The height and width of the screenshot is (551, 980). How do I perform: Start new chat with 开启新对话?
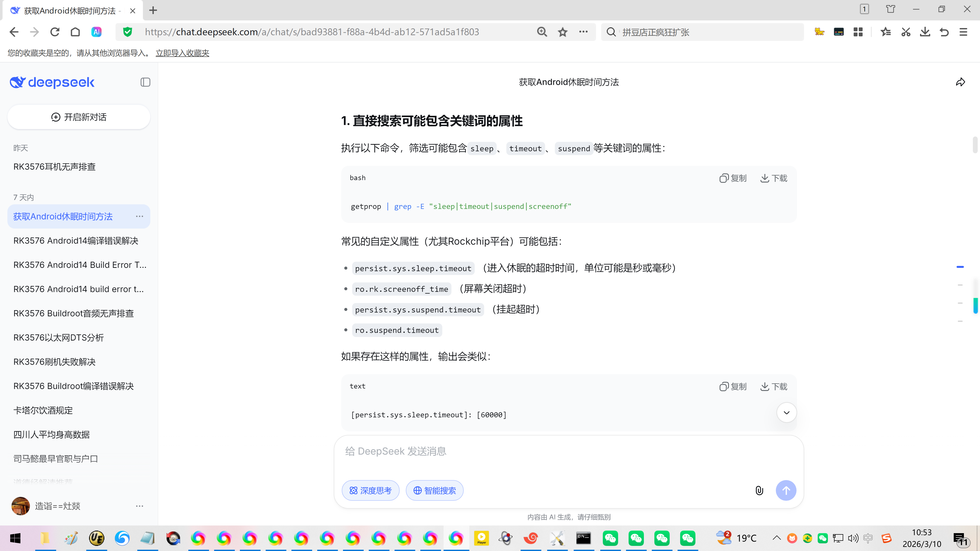click(x=79, y=117)
